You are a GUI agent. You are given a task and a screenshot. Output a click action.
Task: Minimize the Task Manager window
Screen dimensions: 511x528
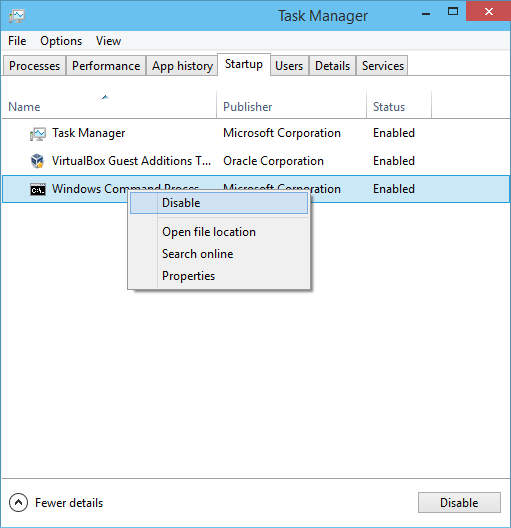coord(426,13)
